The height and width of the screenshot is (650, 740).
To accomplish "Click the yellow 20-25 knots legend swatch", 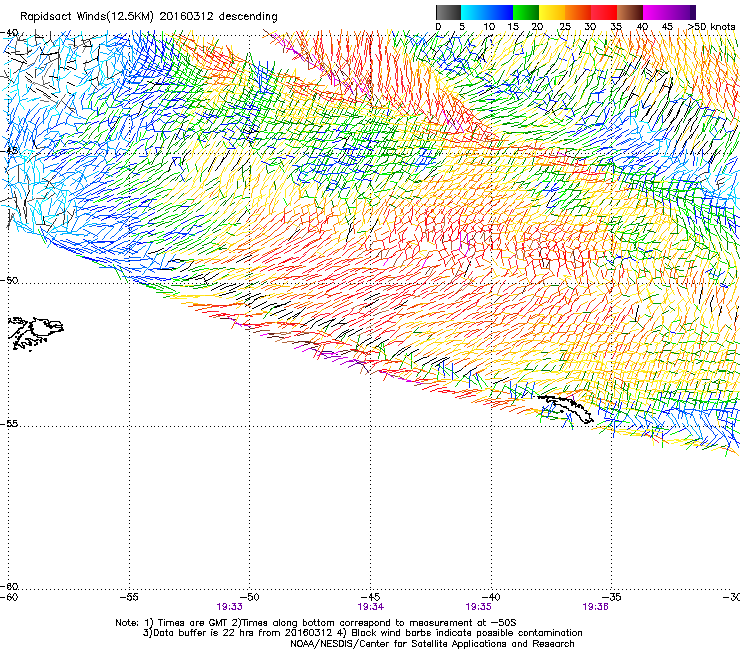I will tap(552, 12).
